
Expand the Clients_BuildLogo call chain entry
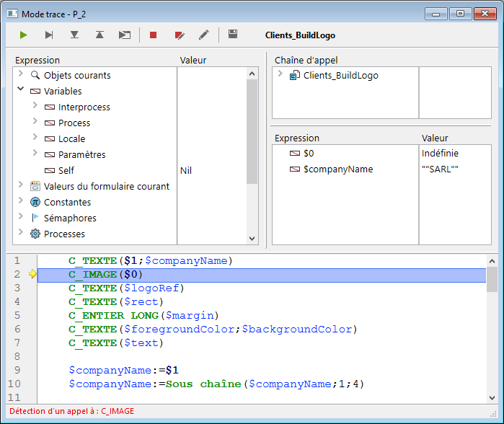point(280,74)
